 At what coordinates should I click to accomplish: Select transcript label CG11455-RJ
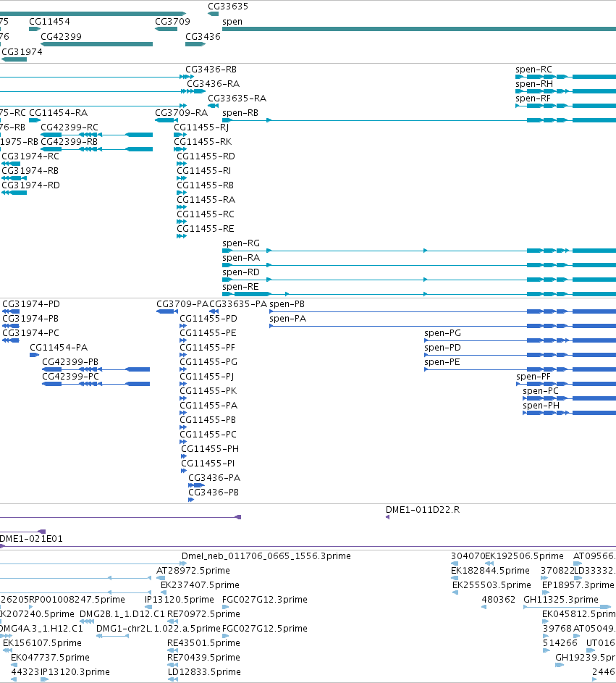click(x=201, y=127)
